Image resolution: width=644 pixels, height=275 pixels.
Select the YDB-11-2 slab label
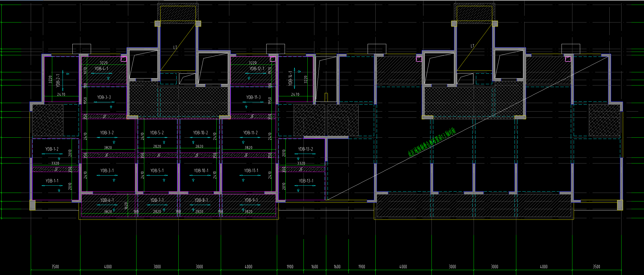tap(251, 133)
